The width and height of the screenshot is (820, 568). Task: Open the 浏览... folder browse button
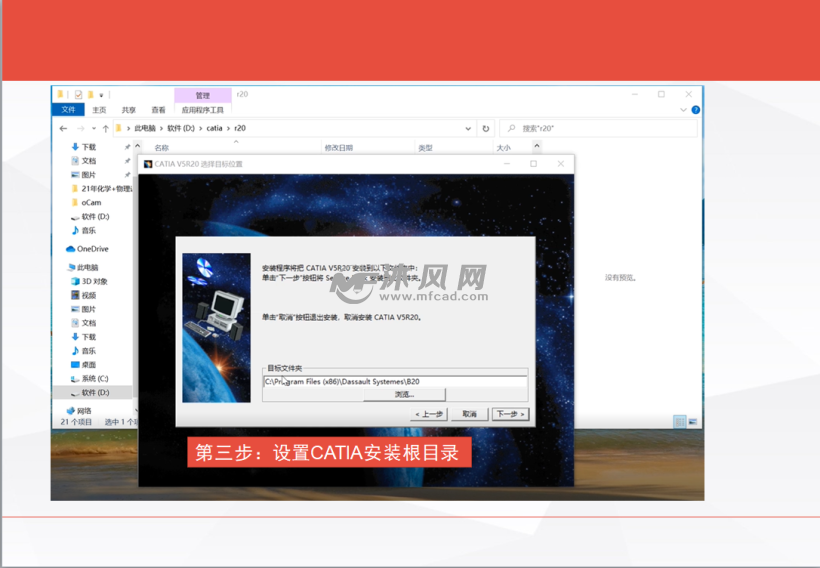(404, 394)
